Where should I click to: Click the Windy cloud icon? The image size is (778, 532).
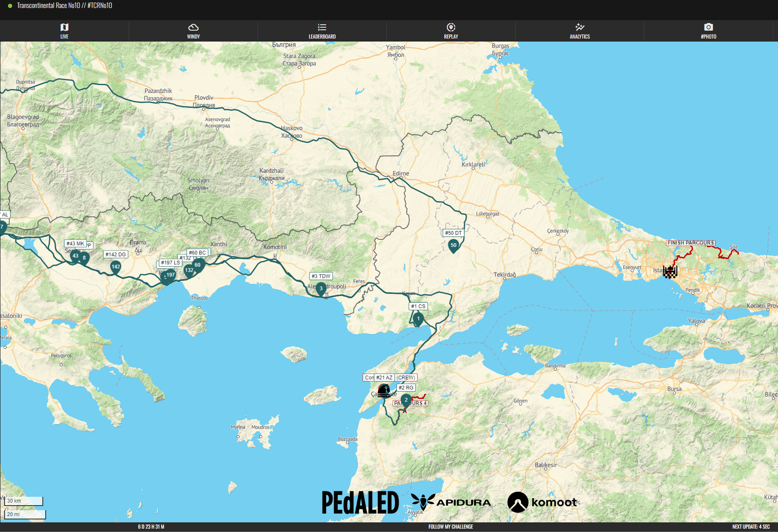(x=193, y=27)
